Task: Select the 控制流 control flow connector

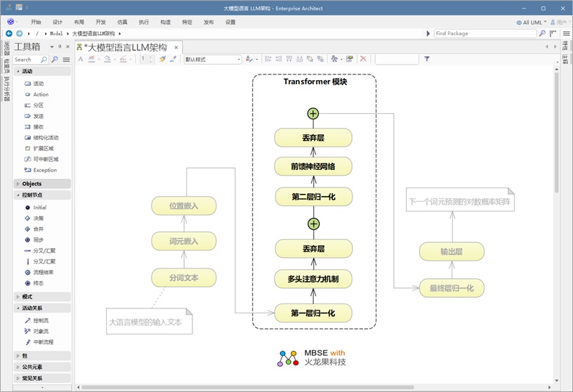Action: coord(41,320)
